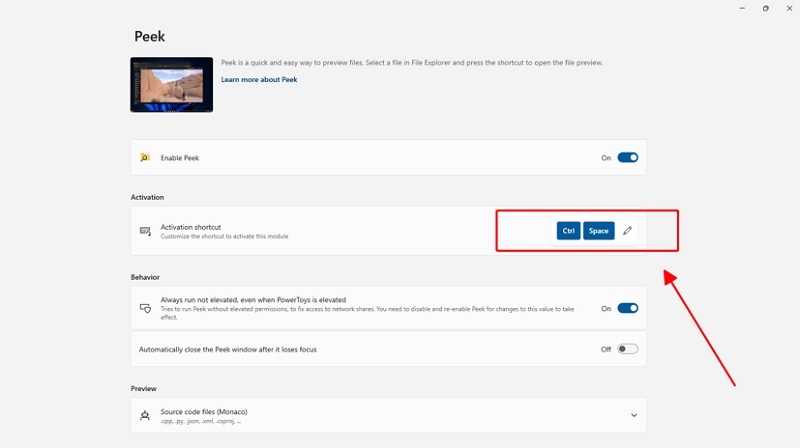Click the Space key in the activation shortcut
Screen dimensions: 800x448
pos(598,231)
